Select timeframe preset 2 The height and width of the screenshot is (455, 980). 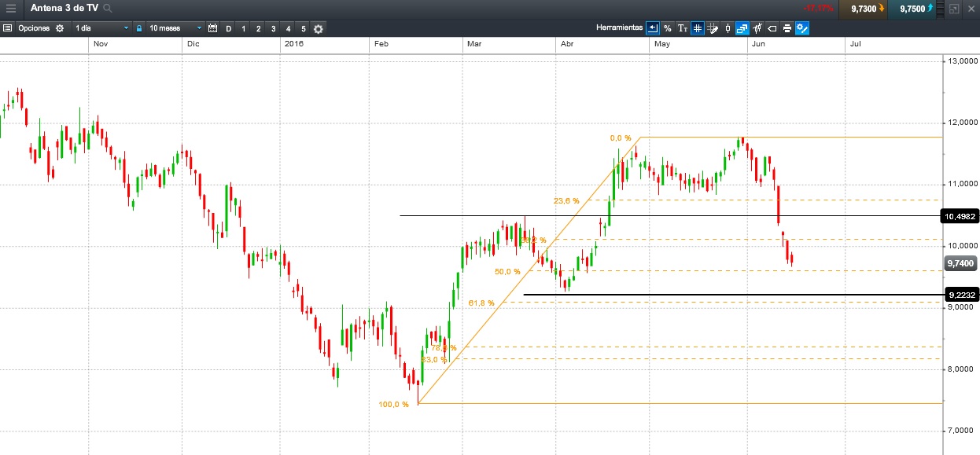[x=259, y=28]
